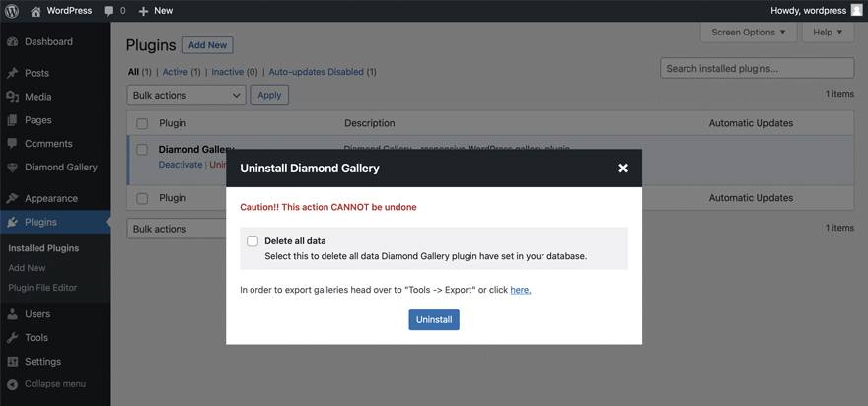This screenshot has height=406, width=868.
Task: Open the Appearance menu label
Action: click(51, 199)
